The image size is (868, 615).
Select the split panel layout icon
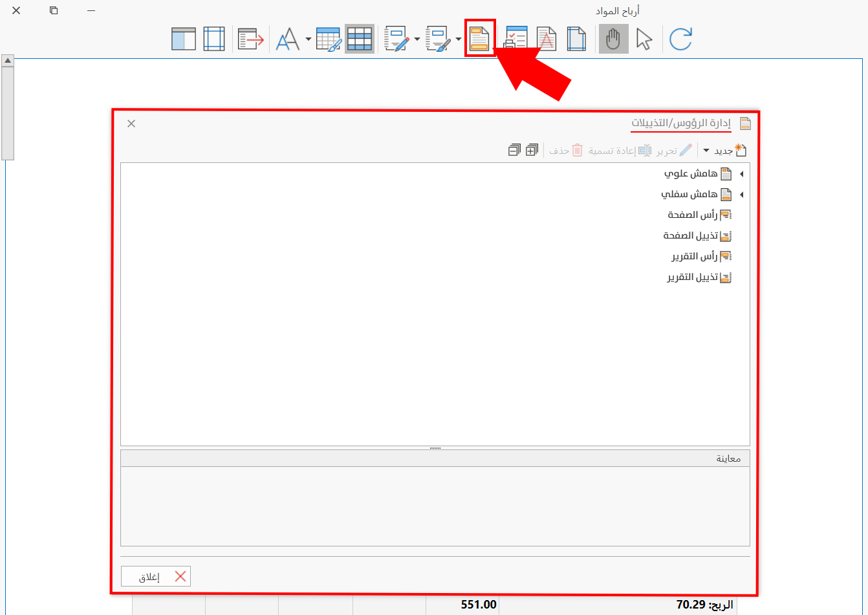(x=184, y=39)
